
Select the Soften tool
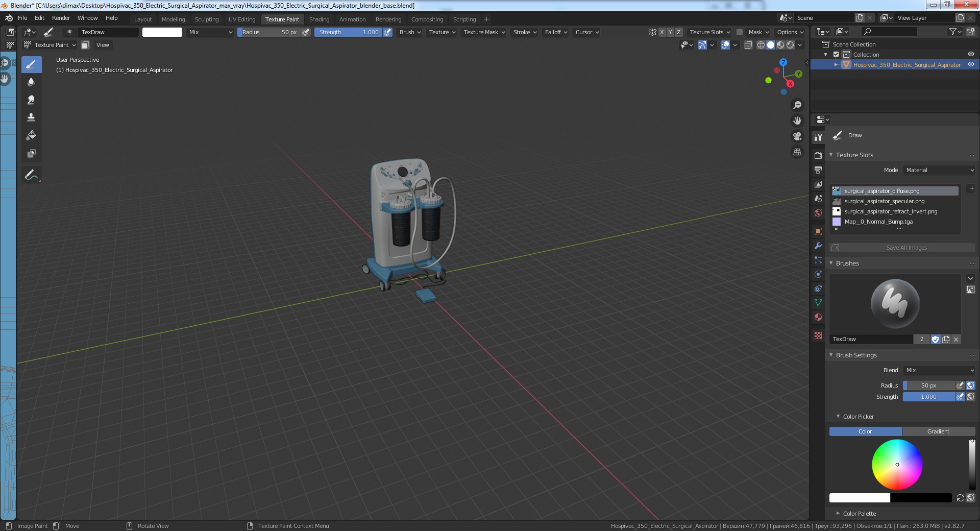pos(31,82)
